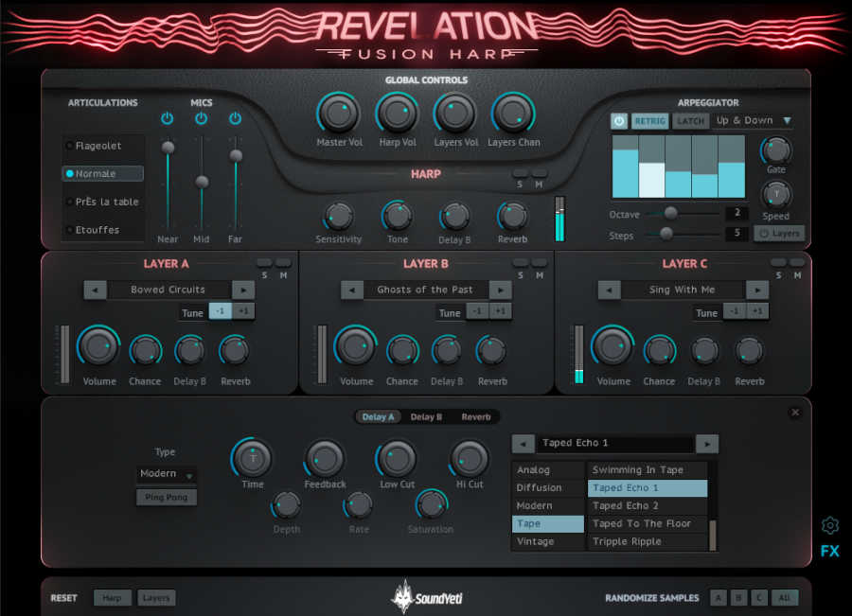Click the RESET button at bottom left

[x=62, y=597]
